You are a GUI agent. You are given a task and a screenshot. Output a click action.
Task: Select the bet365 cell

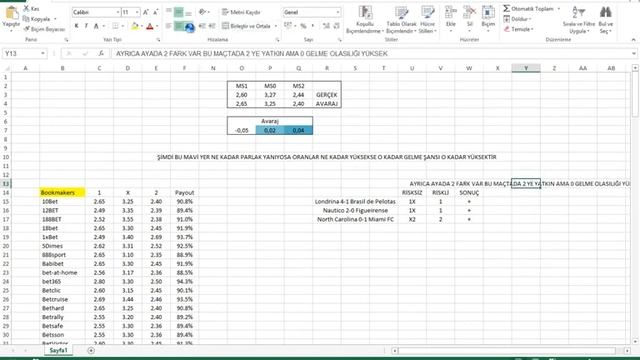[62, 282]
